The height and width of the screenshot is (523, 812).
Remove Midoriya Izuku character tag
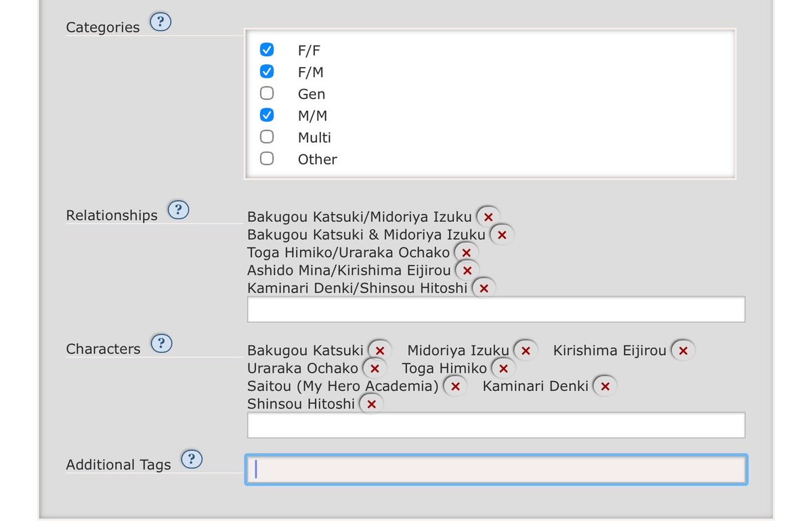[x=526, y=350]
